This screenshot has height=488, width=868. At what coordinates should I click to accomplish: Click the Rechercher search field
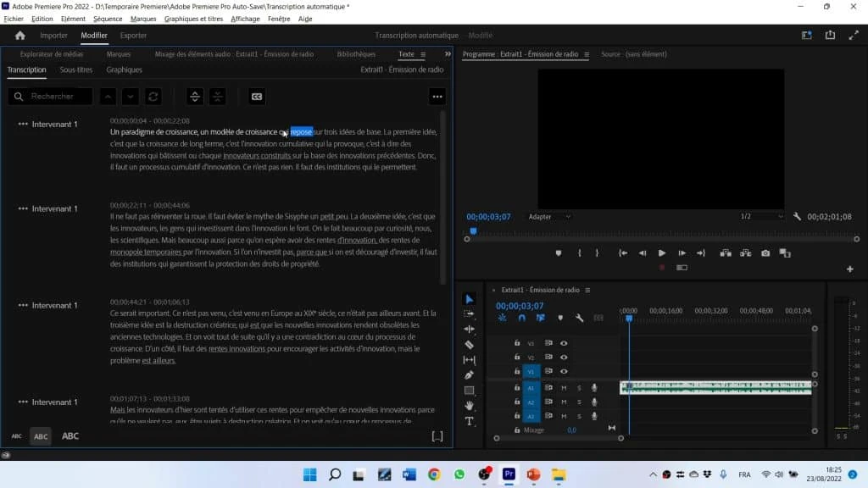coord(50,97)
